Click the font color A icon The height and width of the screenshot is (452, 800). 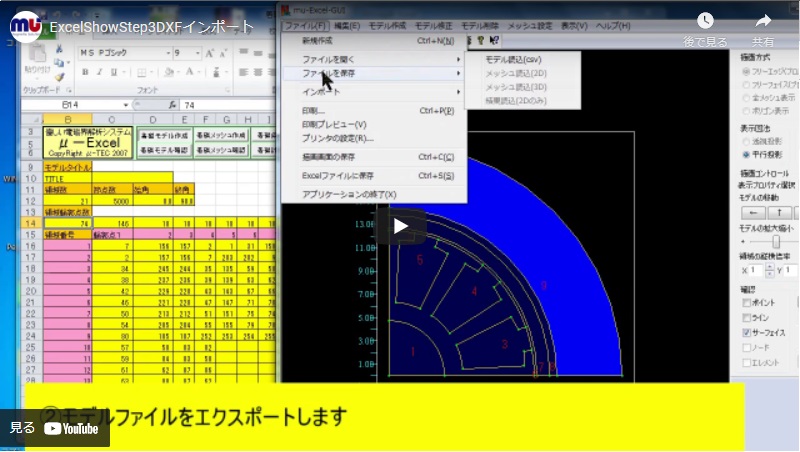[x=189, y=72]
